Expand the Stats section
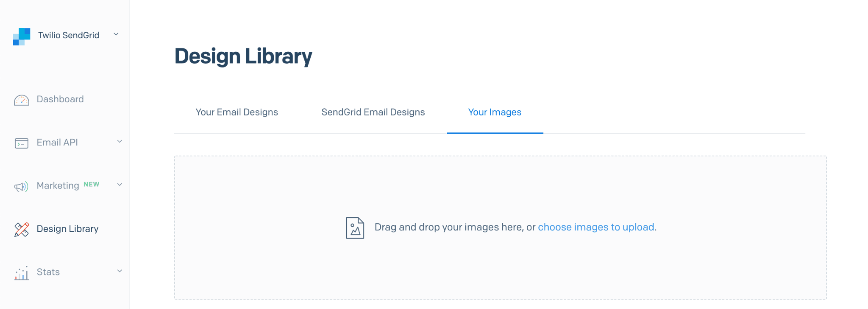Screen dimensions: 868x309 [120, 271]
